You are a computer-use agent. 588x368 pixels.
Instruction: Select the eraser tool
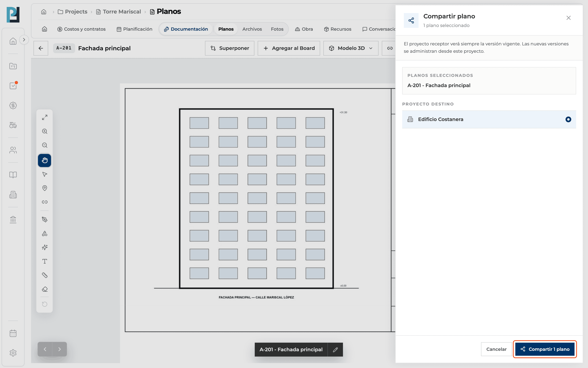coord(45,289)
